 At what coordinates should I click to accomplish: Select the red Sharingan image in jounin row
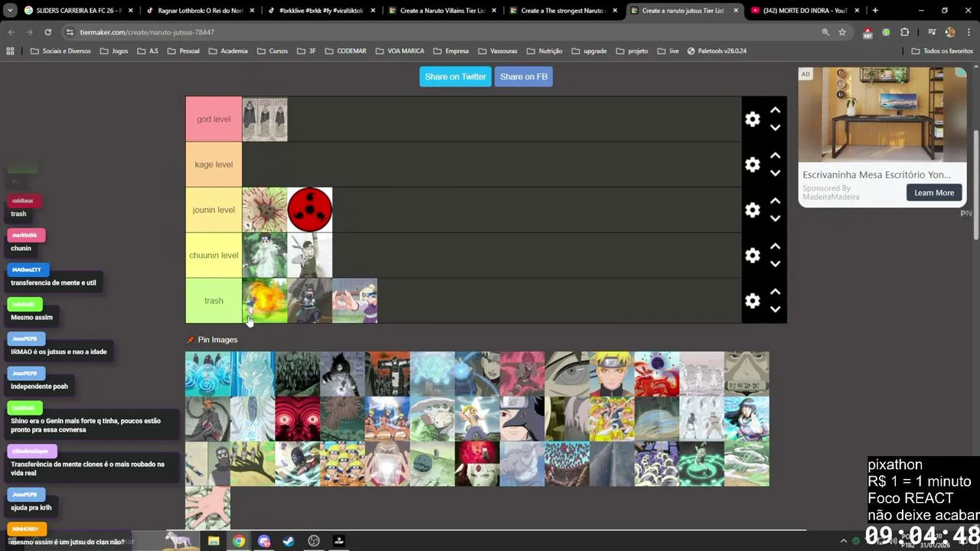(x=310, y=210)
